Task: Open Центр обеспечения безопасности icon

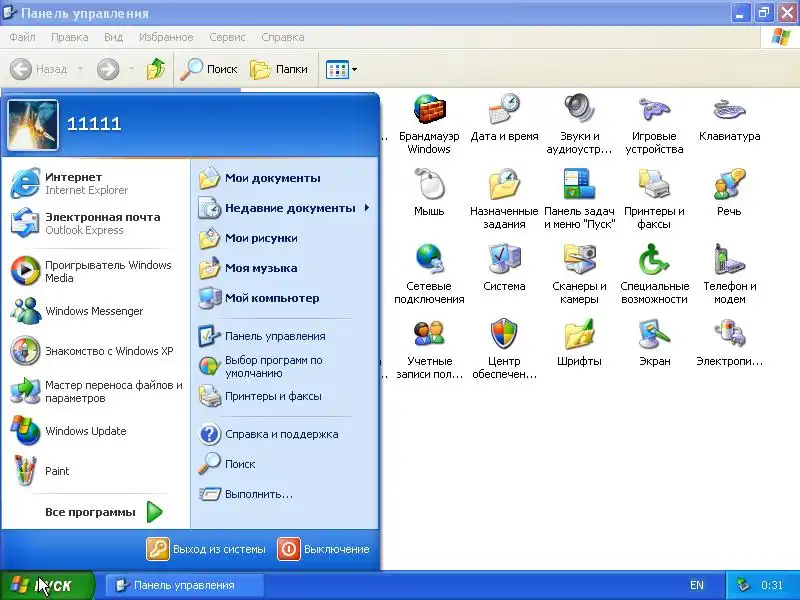Action: (x=504, y=349)
